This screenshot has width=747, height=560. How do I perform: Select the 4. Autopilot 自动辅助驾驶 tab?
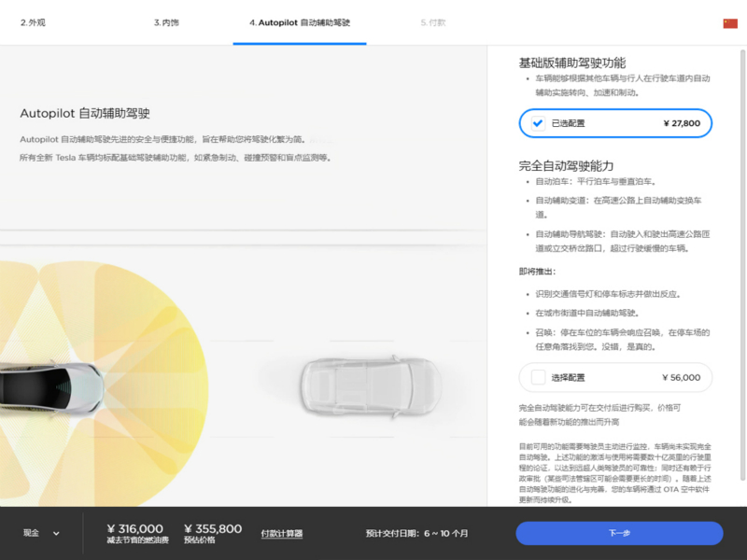(300, 22)
